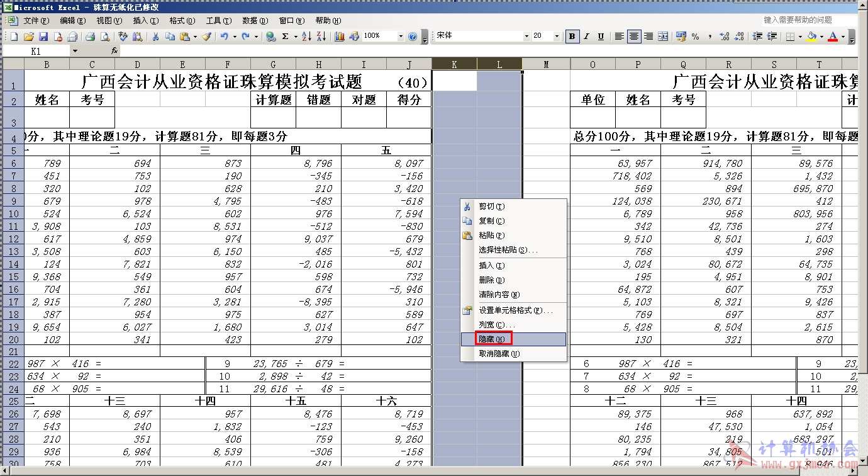
Task: Choose 隐藏 (Hide) in context menu
Action: click(513, 339)
